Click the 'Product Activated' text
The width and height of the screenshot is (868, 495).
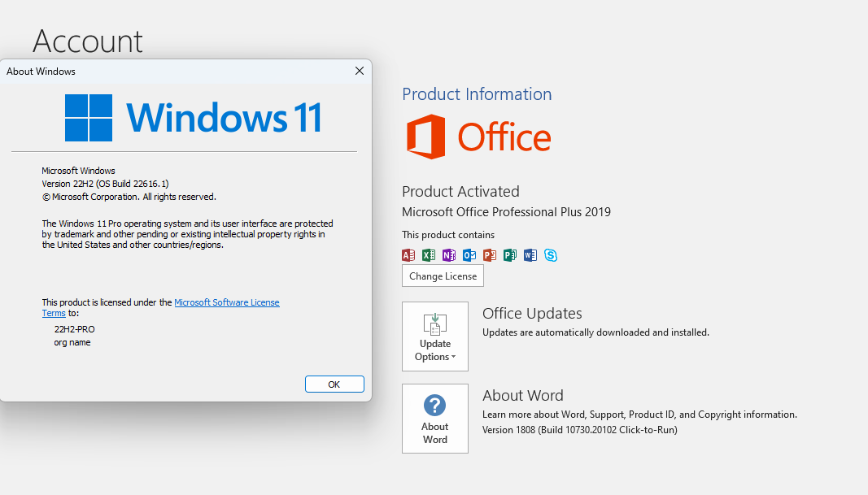coord(460,191)
